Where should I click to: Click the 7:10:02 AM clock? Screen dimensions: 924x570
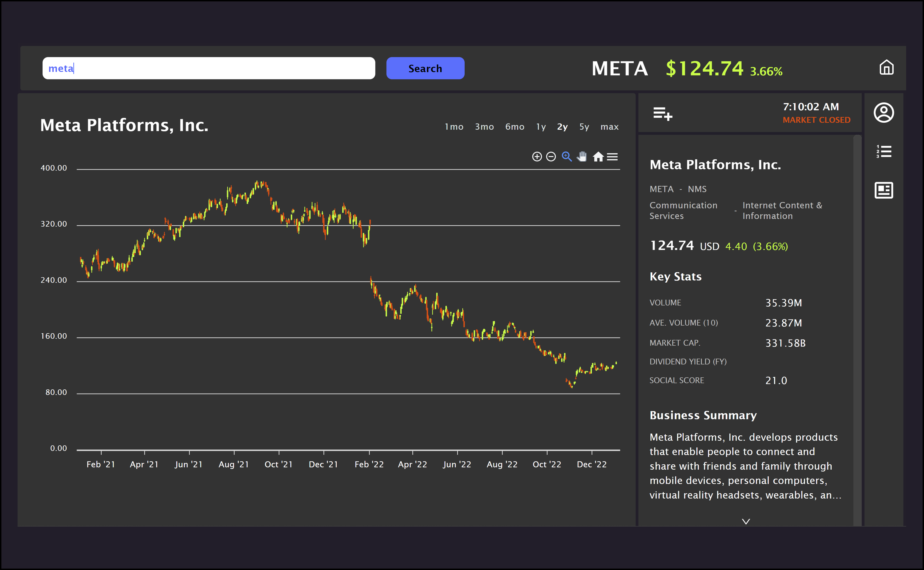811,107
